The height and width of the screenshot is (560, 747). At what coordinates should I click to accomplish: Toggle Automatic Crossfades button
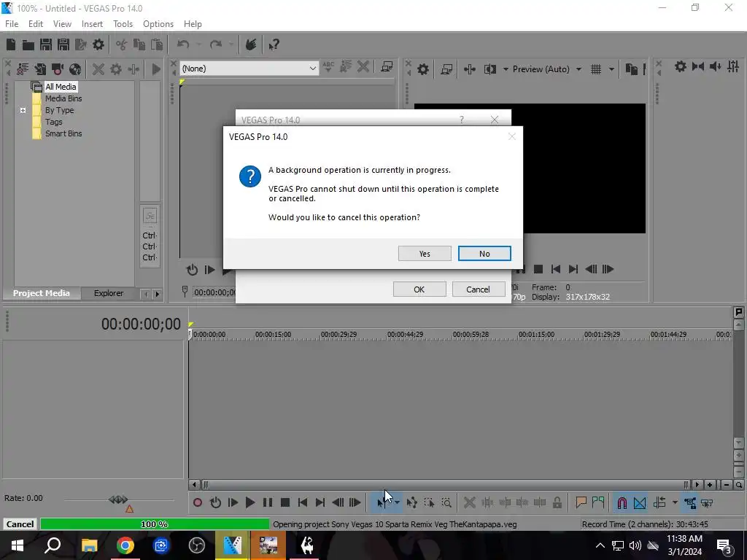640,502
